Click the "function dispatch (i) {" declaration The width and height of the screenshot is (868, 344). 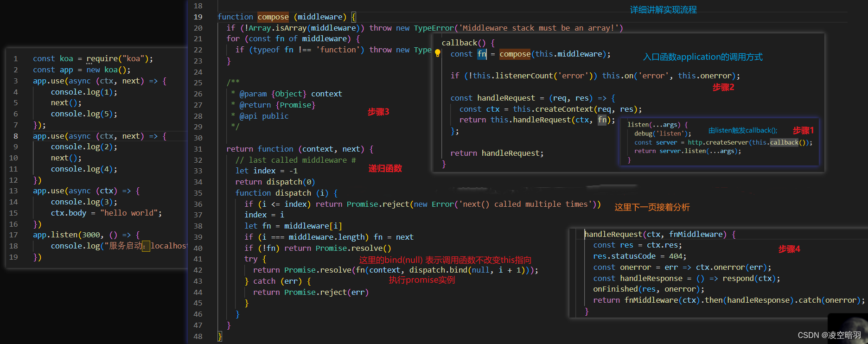click(287, 193)
